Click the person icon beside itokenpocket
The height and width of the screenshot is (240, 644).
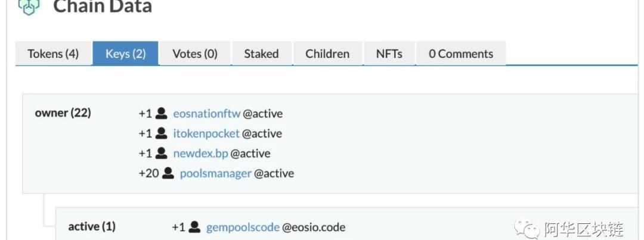[x=161, y=133]
